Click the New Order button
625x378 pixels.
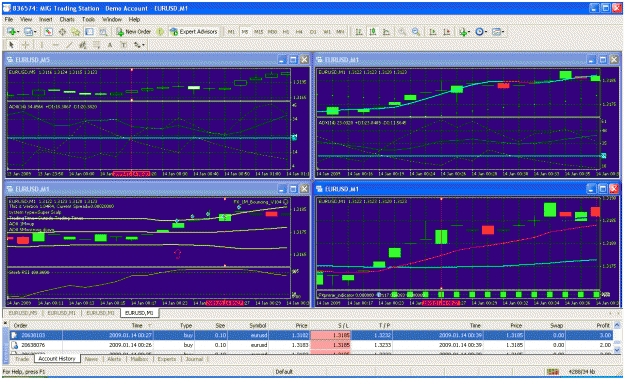point(134,32)
